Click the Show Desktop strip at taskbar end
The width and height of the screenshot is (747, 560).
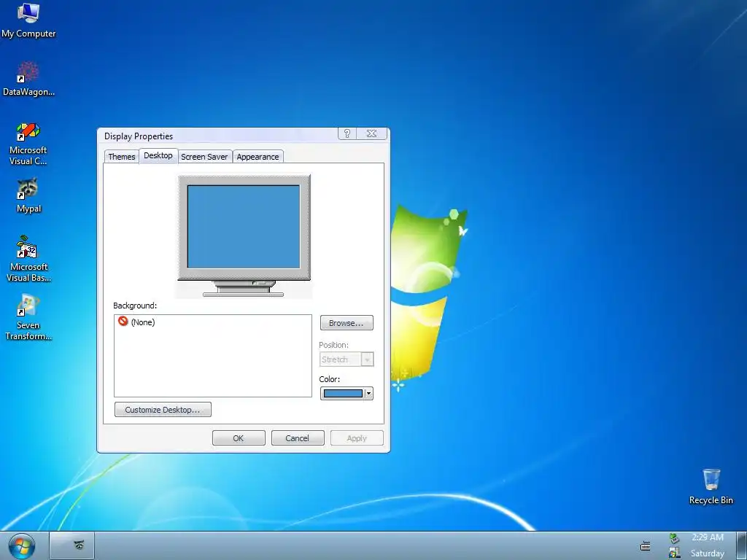click(741, 545)
